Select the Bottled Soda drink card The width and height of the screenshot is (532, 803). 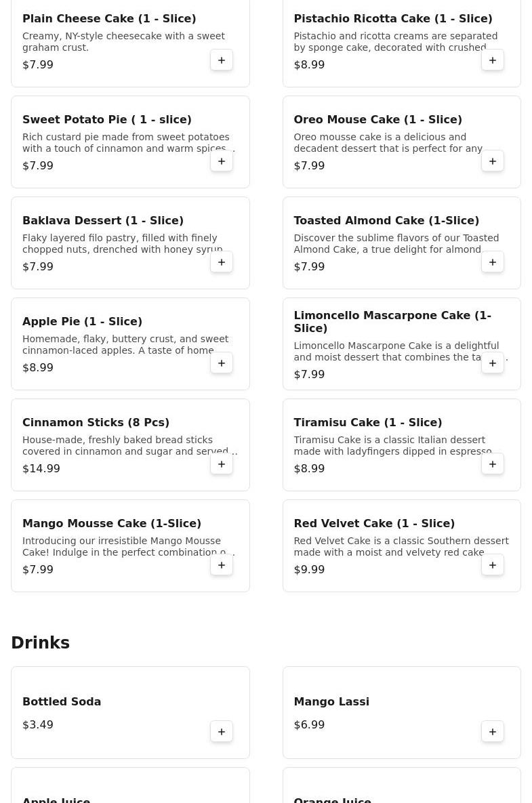click(131, 712)
